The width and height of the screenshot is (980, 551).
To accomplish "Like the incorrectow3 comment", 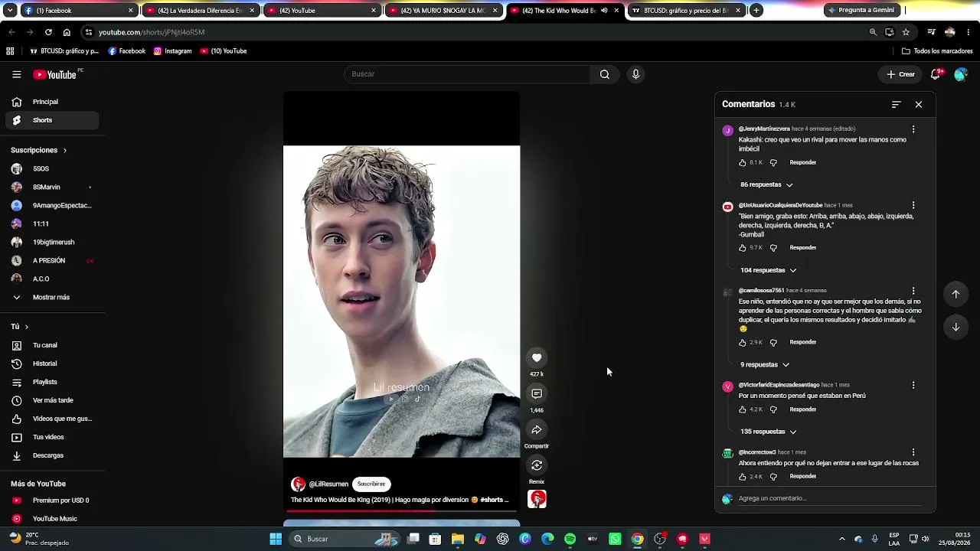I will pos(742,477).
